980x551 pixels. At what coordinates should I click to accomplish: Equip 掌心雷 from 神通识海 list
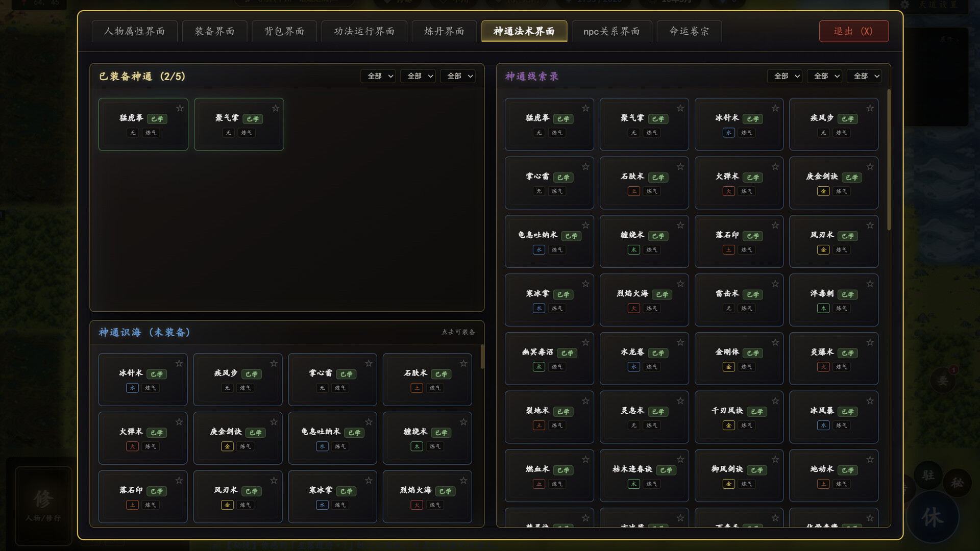[333, 380]
